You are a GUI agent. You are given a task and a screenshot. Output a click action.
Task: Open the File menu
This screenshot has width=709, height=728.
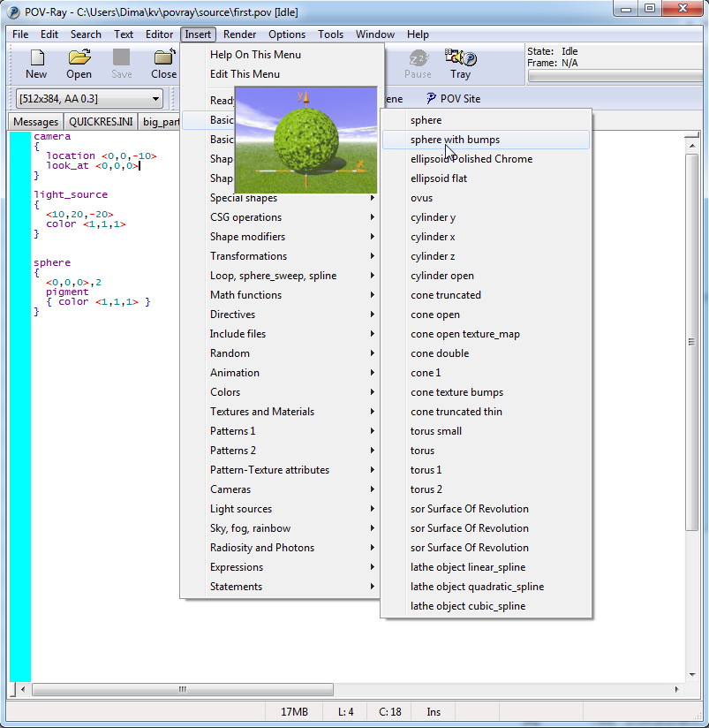[x=20, y=34]
